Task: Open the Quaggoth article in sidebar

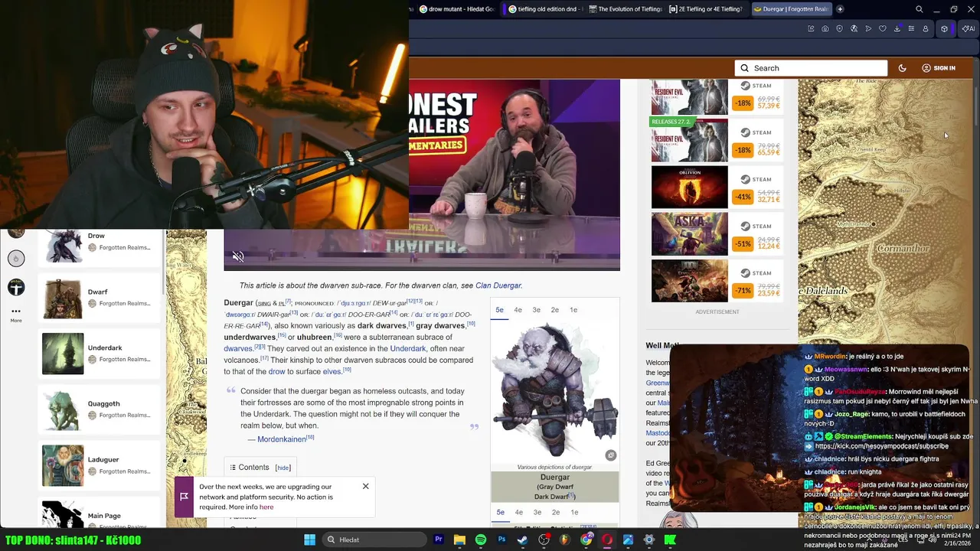Action: [x=98, y=409]
